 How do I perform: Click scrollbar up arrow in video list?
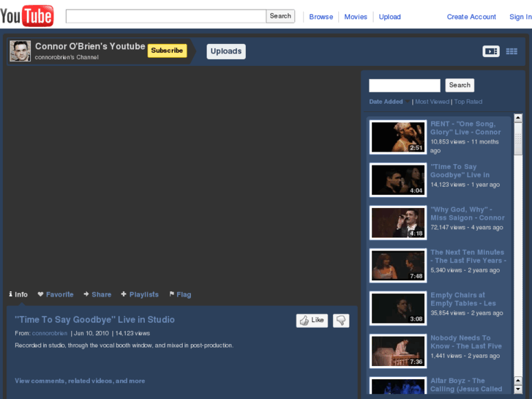(518, 118)
